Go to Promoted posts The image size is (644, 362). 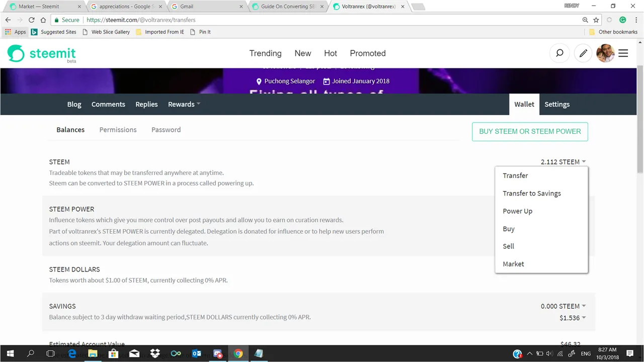368,53
